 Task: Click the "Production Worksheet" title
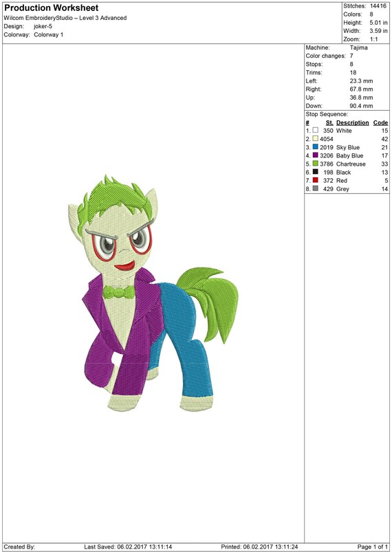pyautogui.click(x=52, y=8)
